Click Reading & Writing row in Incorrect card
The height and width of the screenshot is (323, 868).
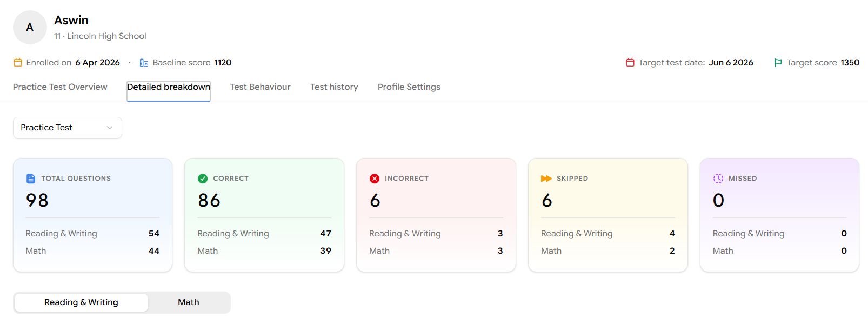pyautogui.click(x=436, y=234)
